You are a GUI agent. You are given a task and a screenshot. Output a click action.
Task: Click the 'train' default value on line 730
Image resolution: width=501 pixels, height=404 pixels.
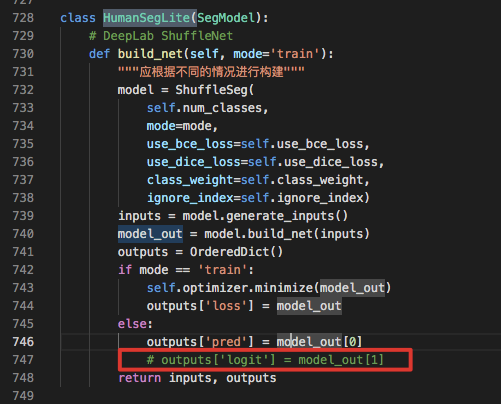point(295,54)
